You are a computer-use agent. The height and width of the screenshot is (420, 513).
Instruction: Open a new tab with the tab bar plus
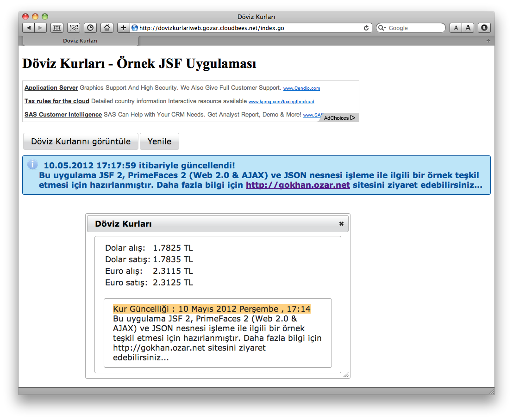[488, 41]
